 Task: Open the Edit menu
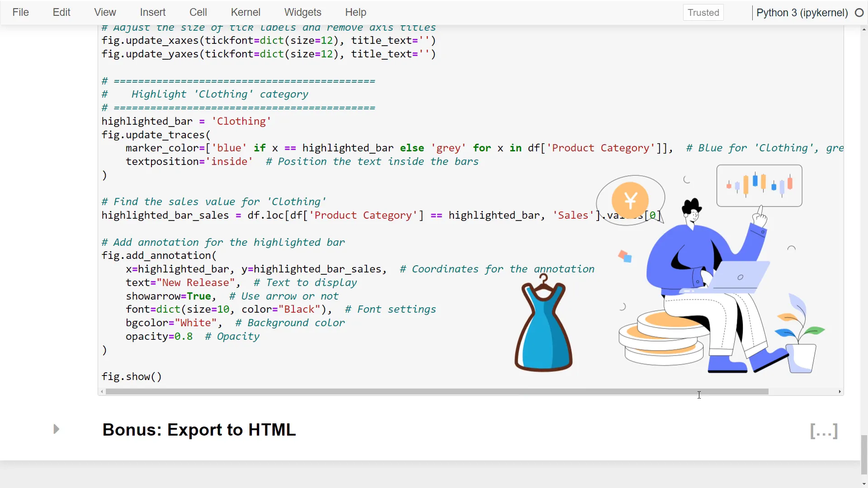(61, 12)
